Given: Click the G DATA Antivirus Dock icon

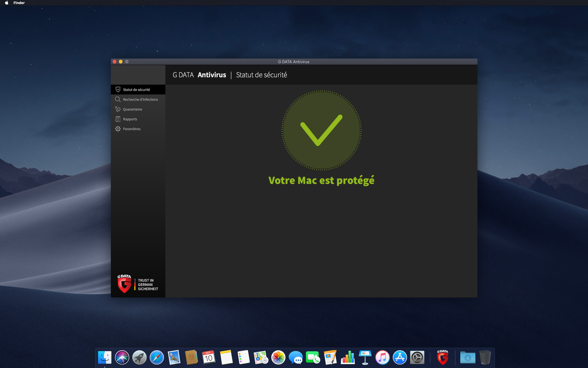Looking at the screenshot, I should tap(443, 358).
